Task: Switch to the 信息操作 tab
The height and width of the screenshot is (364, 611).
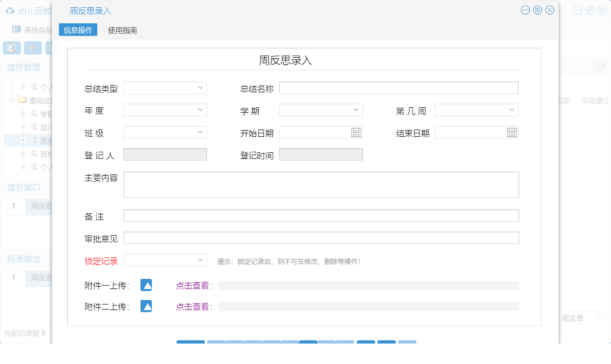Action: [x=77, y=29]
